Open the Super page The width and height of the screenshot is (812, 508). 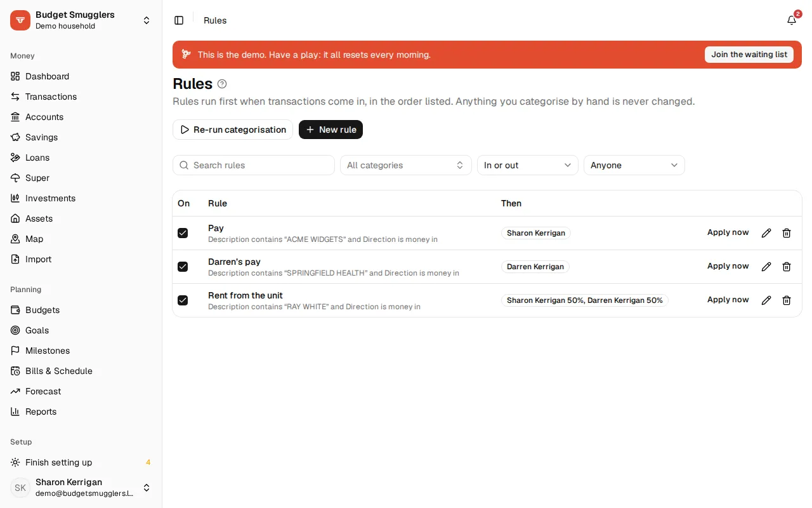tap(81, 178)
